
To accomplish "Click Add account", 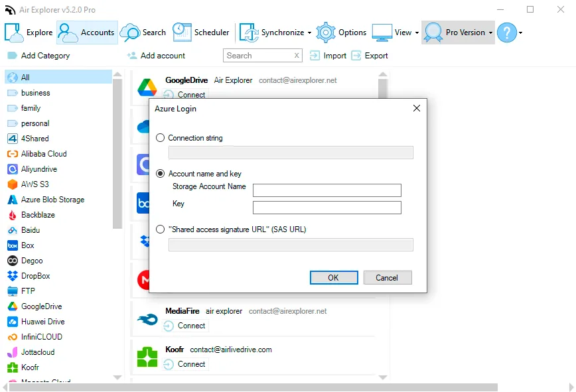I will coord(156,56).
